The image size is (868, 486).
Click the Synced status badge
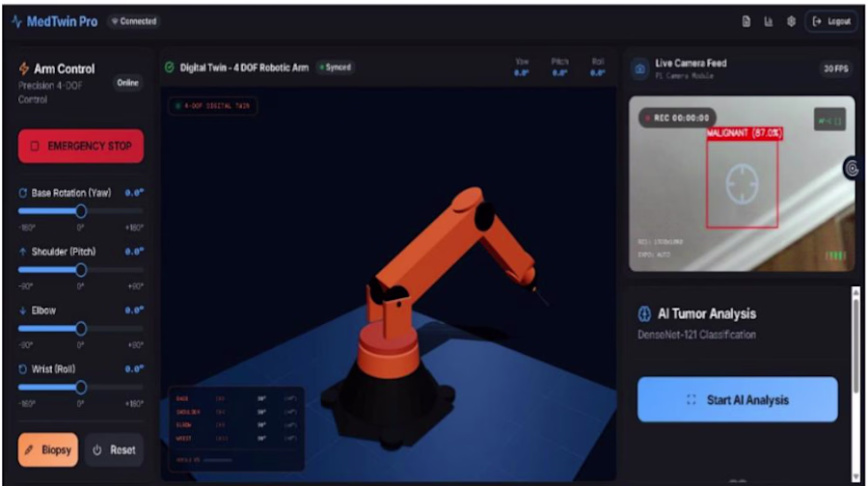[x=336, y=67]
